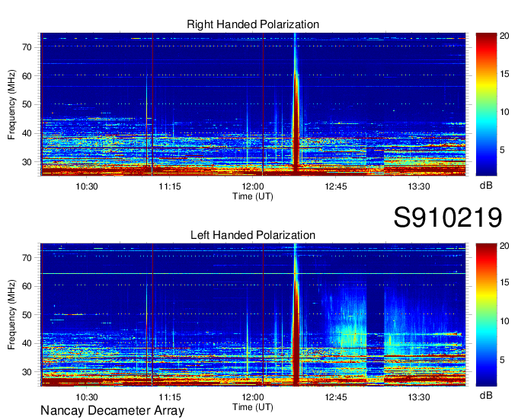The width and height of the screenshot is (518, 420).
Task: Click the 5 label on the top colorbar
Action: (502, 150)
